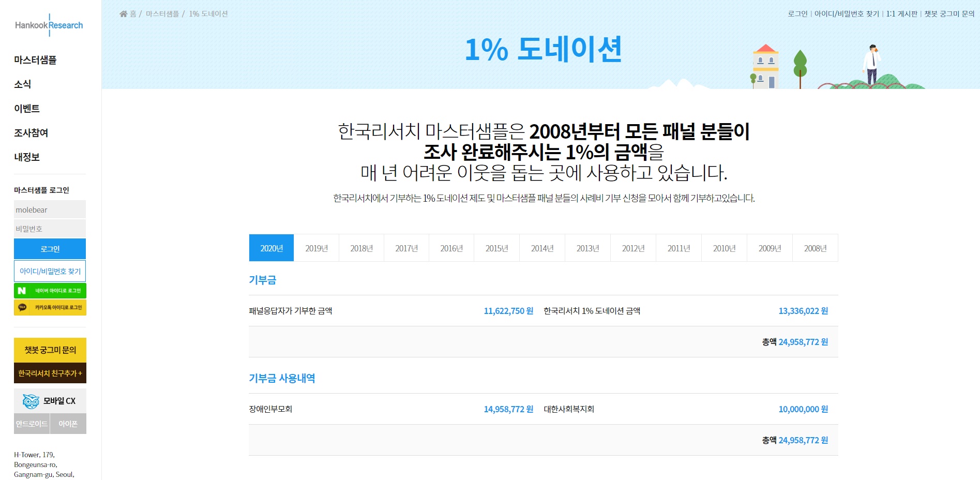Focus the 비밀번호 password field
The width and height of the screenshot is (980, 480).
coord(50,229)
